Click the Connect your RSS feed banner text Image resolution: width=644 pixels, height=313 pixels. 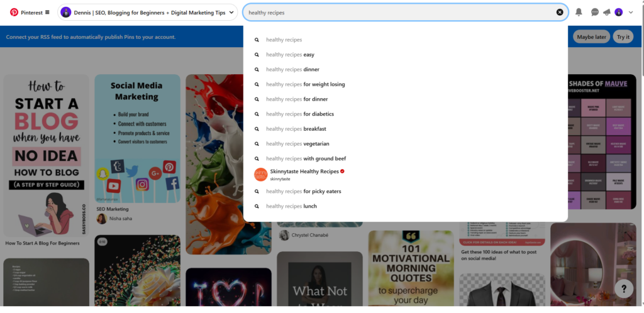click(x=91, y=37)
